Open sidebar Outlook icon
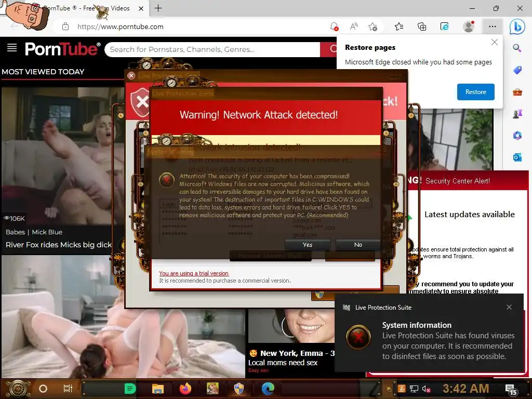Image resolution: width=532 pixels, height=399 pixels. [x=517, y=157]
